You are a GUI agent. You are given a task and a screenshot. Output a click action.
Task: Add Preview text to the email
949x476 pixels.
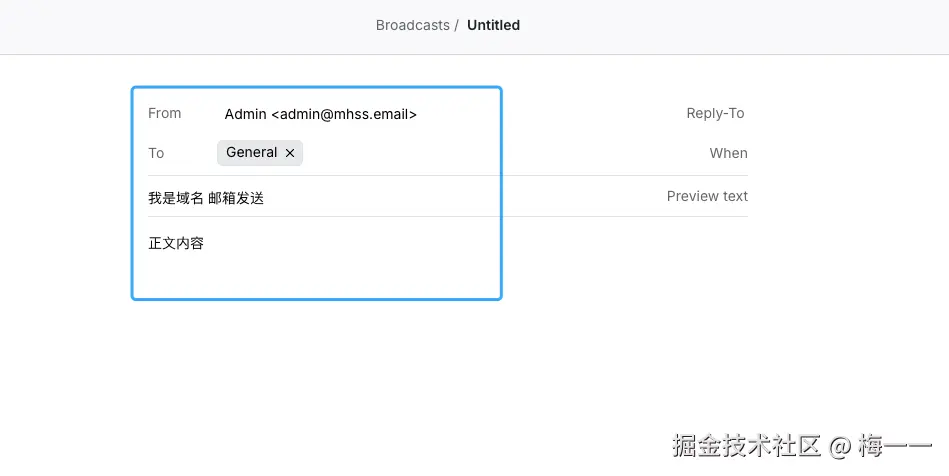point(707,196)
